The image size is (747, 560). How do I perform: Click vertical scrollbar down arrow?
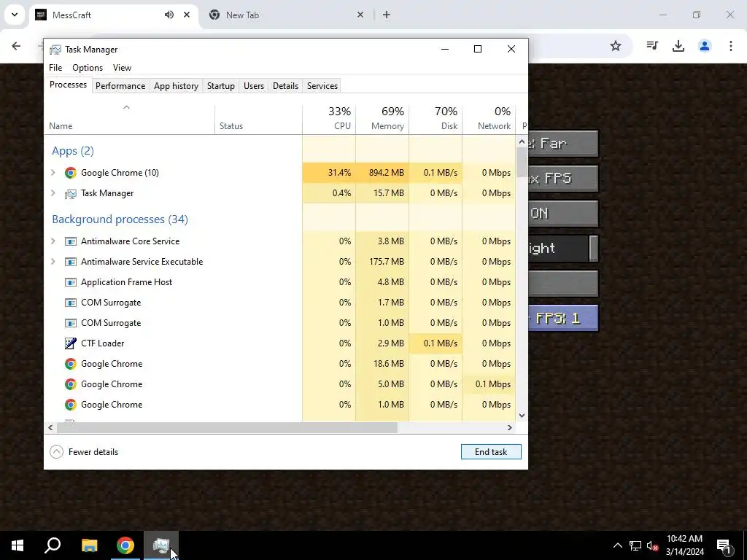coord(522,416)
